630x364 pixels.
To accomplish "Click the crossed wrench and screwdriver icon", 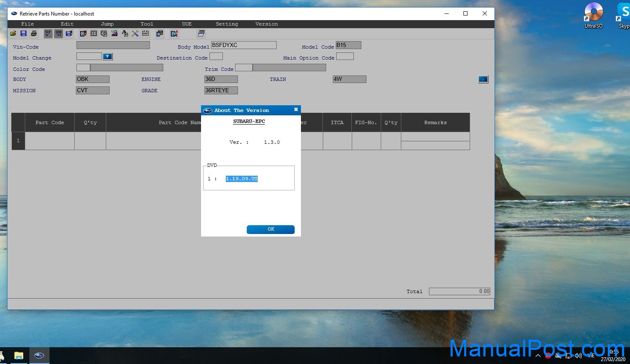I will (x=135, y=34).
